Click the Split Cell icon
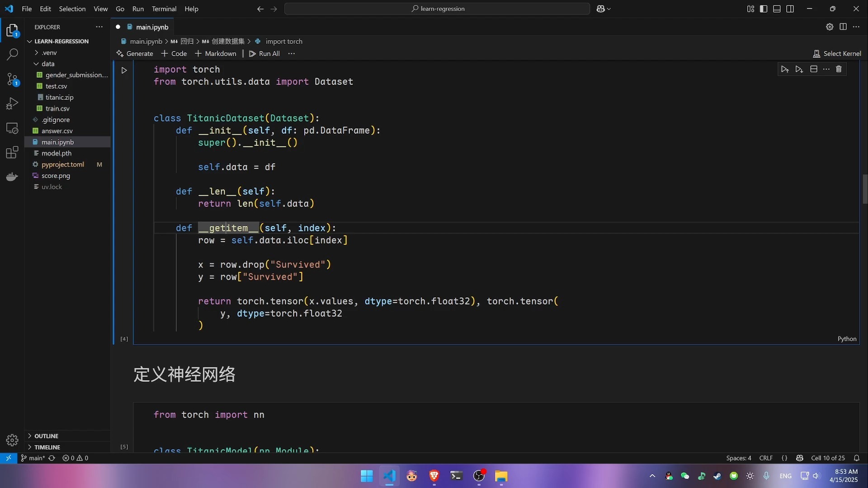The height and width of the screenshot is (488, 868). click(x=813, y=69)
